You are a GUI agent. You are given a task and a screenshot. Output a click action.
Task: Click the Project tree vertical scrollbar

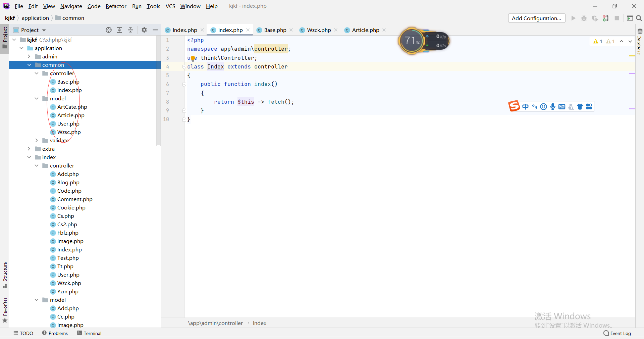pos(158,91)
